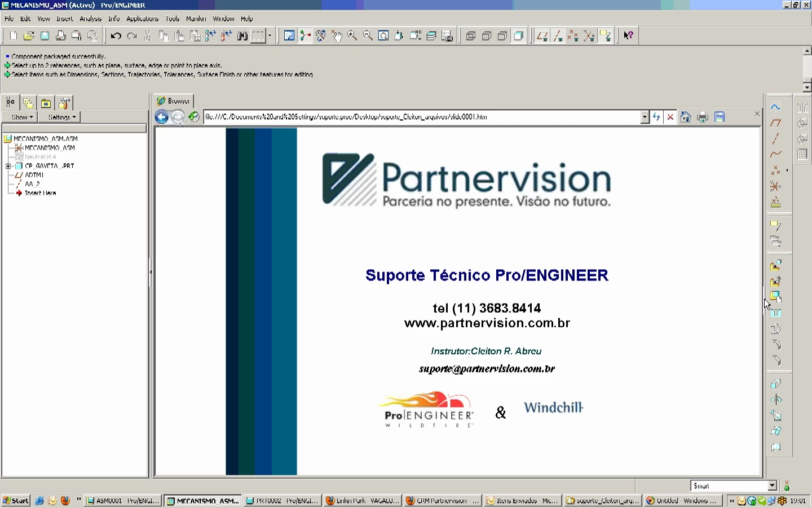
Task: Select the AA_2 axis in model tree
Action: (32, 184)
